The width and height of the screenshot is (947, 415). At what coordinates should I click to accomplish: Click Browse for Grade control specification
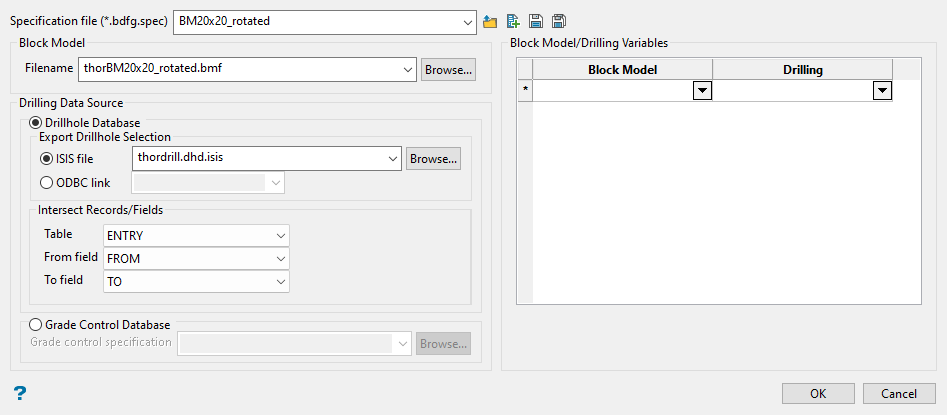pos(443,344)
